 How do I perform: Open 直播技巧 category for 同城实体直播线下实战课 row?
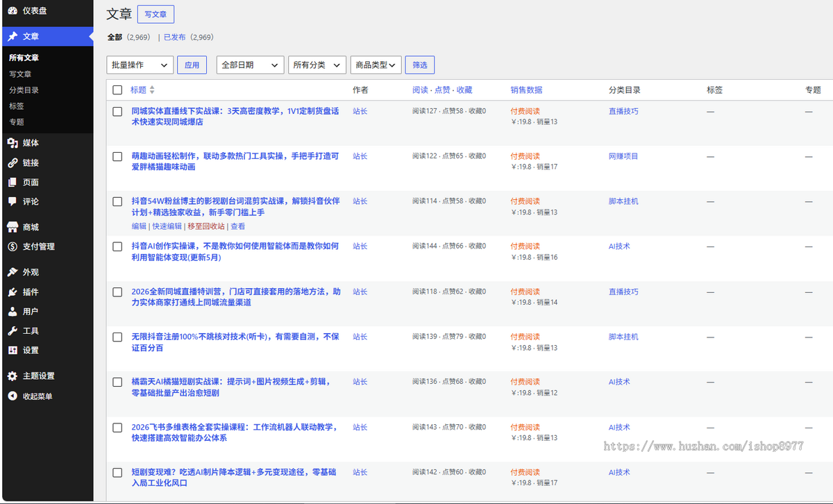click(x=623, y=111)
